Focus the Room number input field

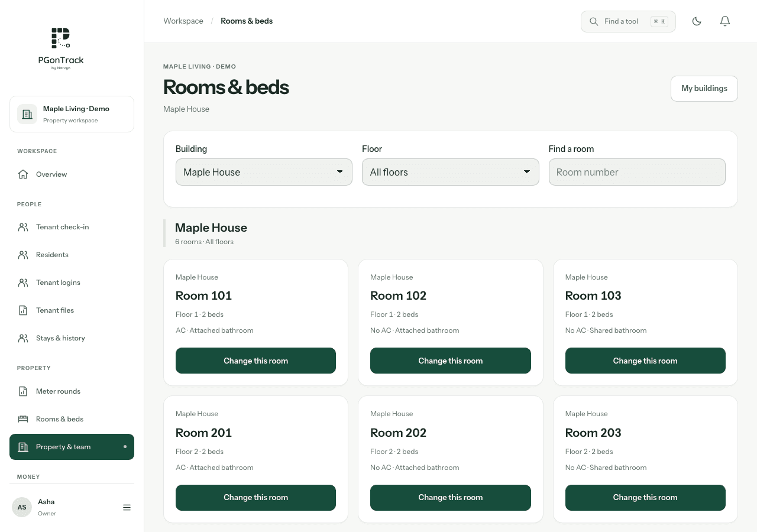click(x=637, y=172)
